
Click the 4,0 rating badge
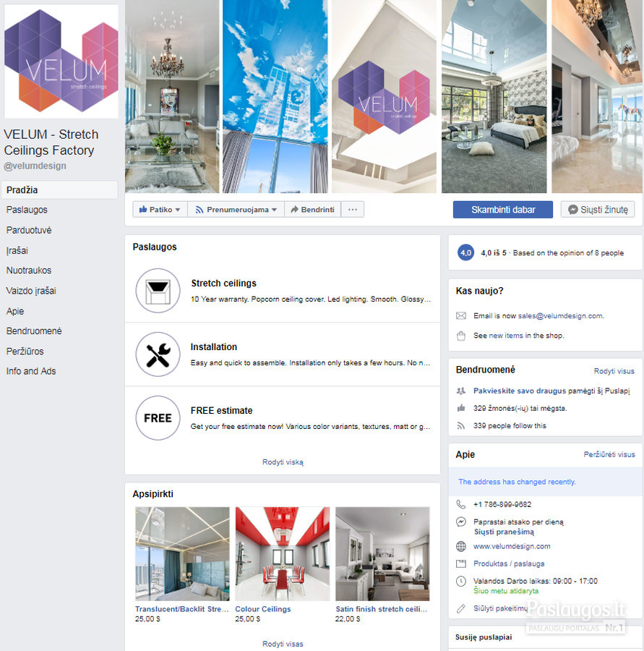click(x=465, y=253)
